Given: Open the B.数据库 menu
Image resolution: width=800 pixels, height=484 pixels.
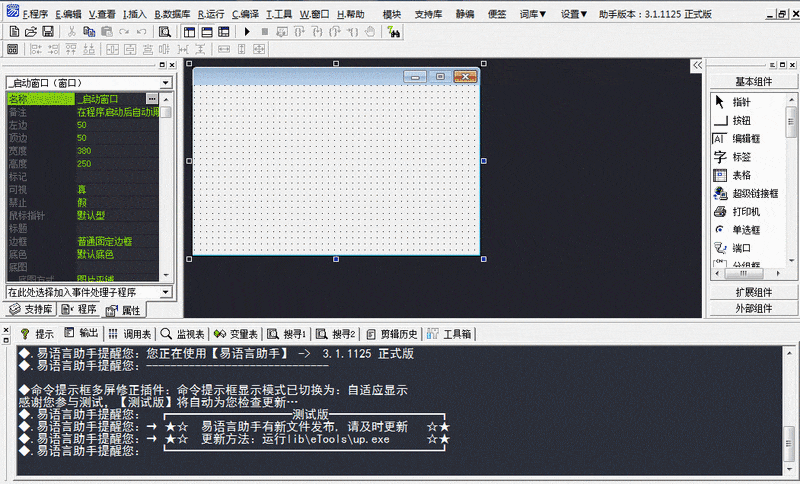Looking at the screenshot, I should [x=172, y=14].
